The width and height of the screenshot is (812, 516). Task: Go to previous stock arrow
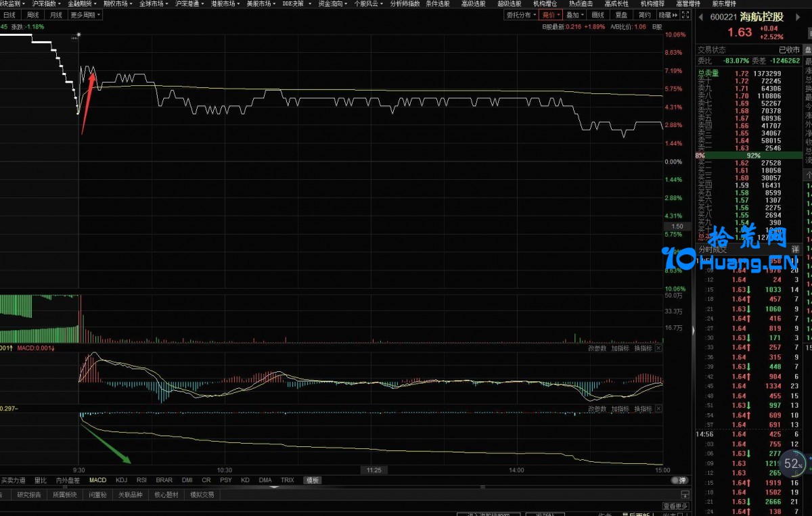[700, 17]
